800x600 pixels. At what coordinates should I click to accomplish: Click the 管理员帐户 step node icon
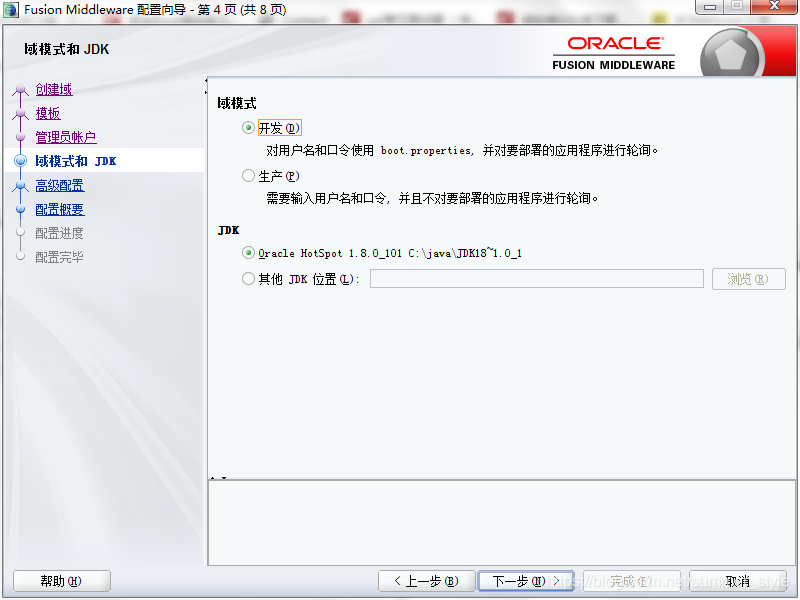click(20, 137)
